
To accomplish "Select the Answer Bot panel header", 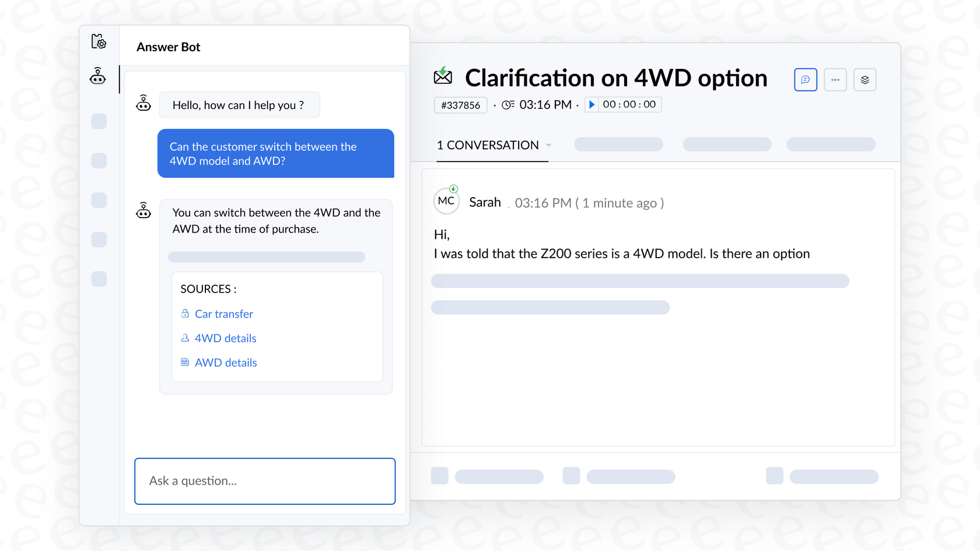I will (168, 47).
